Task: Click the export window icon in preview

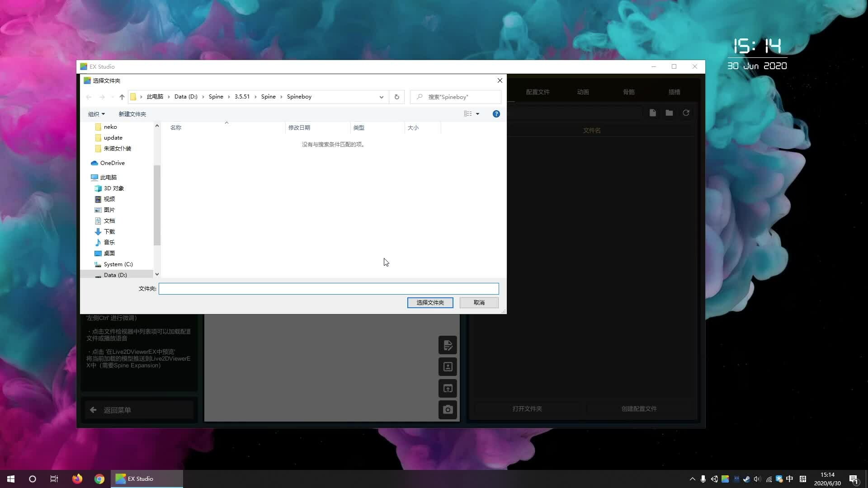Action: 448,389
